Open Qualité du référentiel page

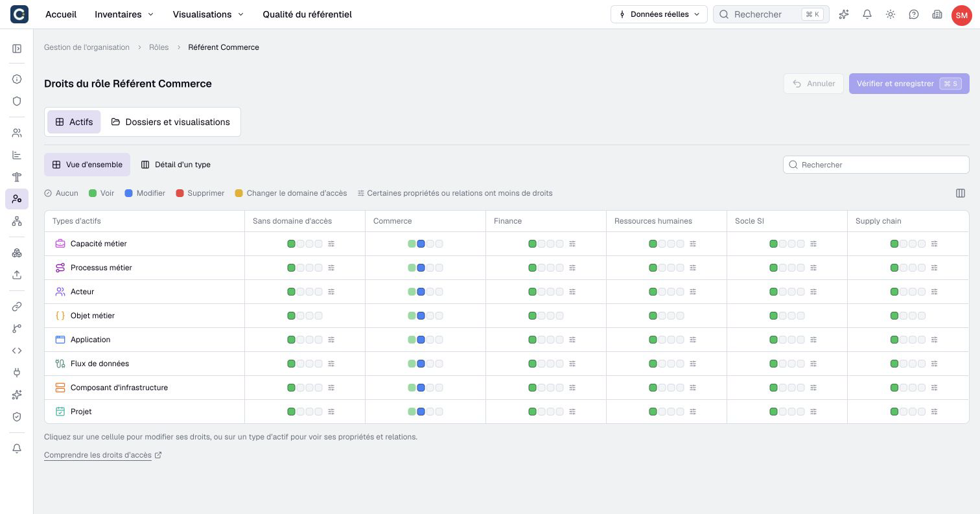click(307, 14)
